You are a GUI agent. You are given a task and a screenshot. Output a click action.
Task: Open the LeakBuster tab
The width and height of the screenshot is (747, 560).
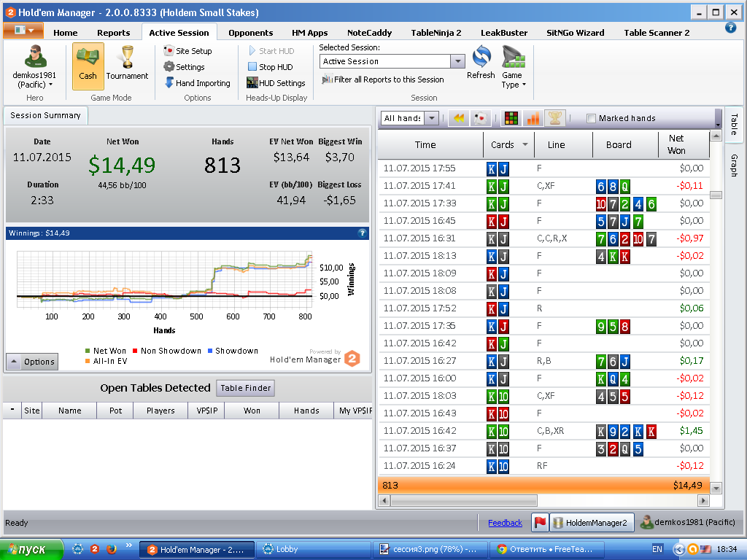504,32
